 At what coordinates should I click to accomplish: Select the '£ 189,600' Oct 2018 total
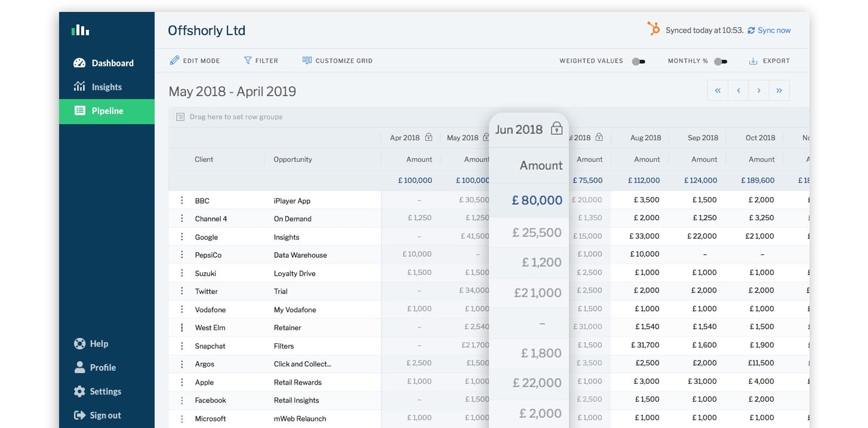(x=758, y=180)
